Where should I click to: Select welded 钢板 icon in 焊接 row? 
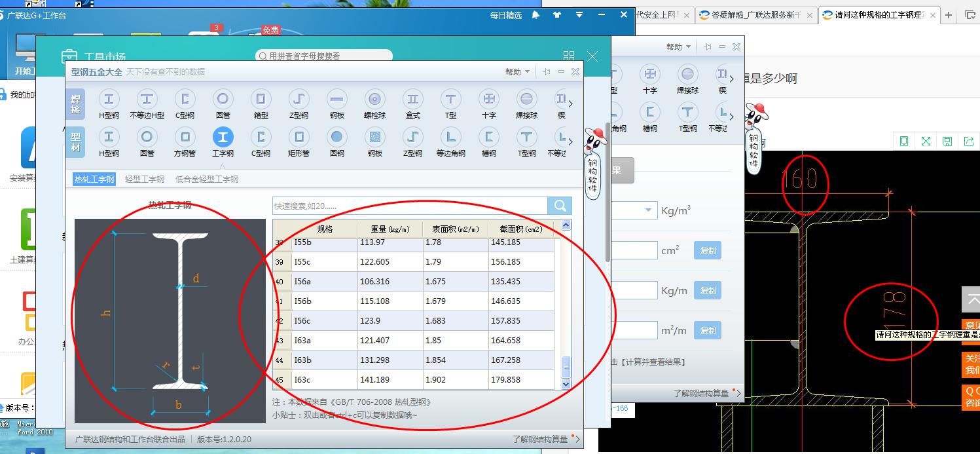[x=337, y=99]
